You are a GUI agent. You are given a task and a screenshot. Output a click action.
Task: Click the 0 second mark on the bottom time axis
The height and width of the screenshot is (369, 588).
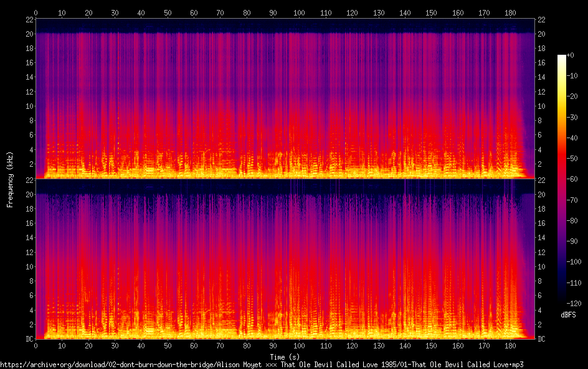[36, 346]
